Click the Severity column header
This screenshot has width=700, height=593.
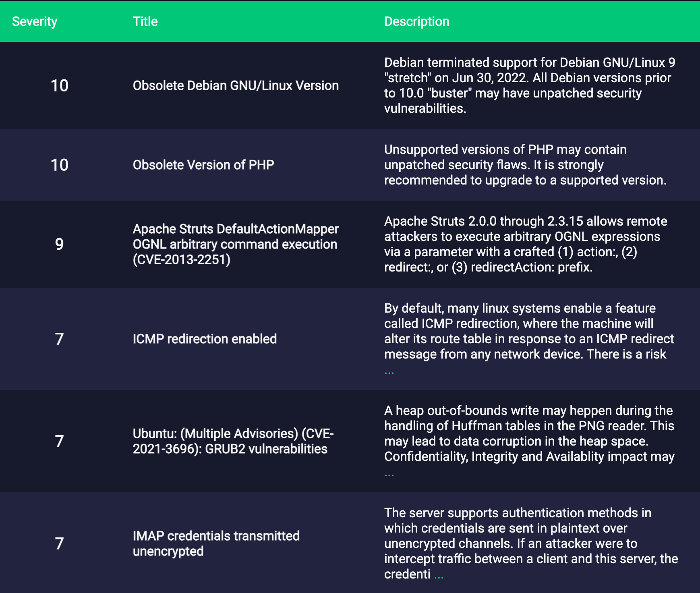[35, 22]
